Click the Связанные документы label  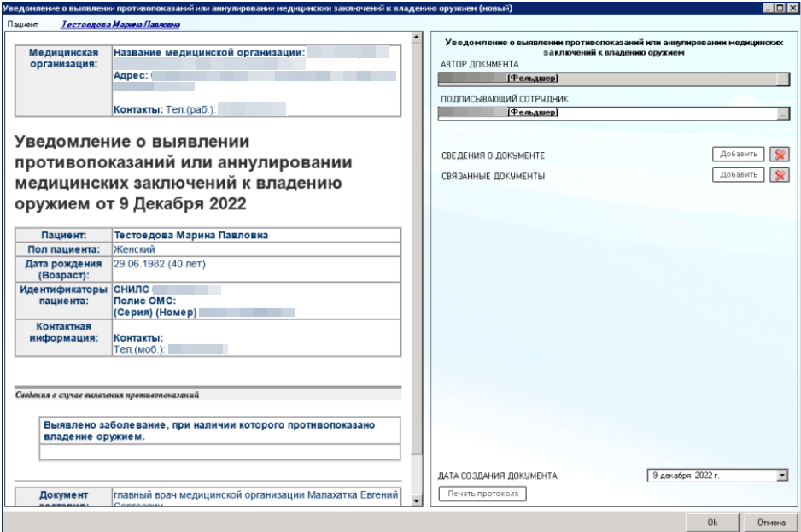coord(493,176)
